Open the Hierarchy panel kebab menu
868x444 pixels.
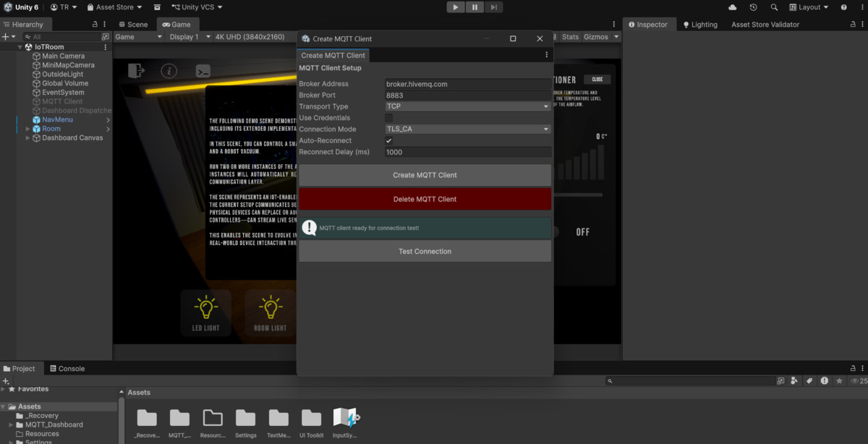[106, 25]
